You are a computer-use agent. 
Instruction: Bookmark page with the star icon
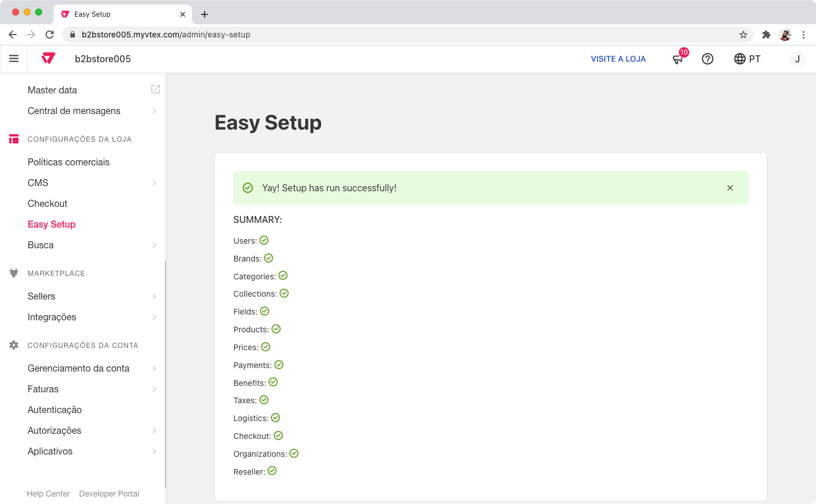pos(743,35)
